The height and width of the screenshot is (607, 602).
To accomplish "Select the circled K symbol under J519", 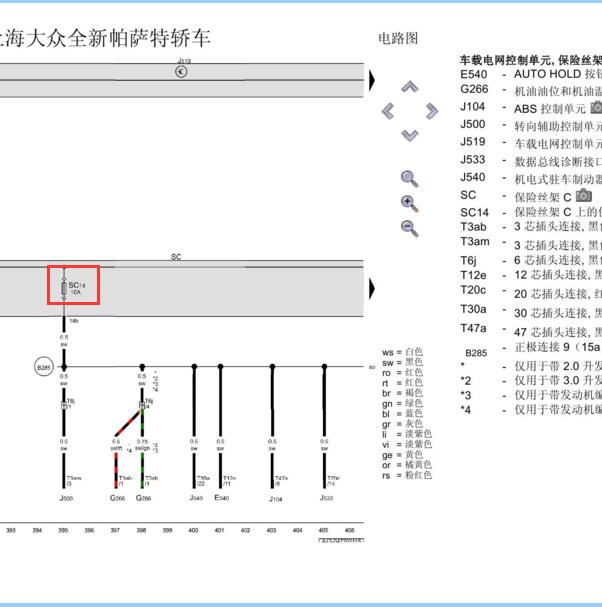I will point(181,71).
